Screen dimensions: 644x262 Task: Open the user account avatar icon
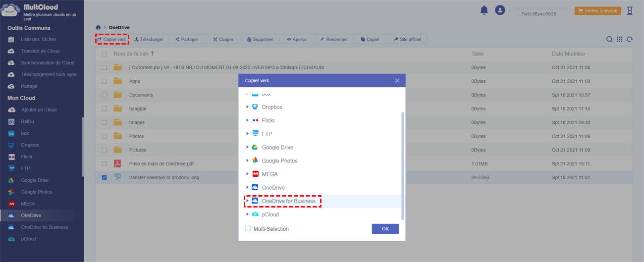click(500, 10)
